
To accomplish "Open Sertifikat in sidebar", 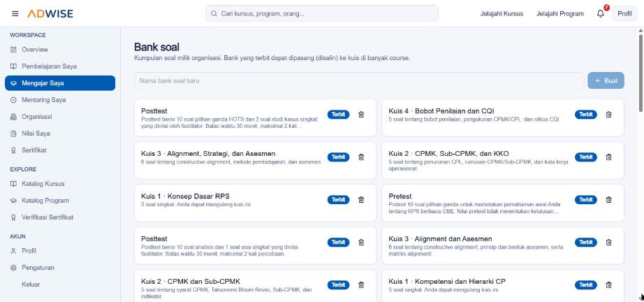I will [60, 150].
